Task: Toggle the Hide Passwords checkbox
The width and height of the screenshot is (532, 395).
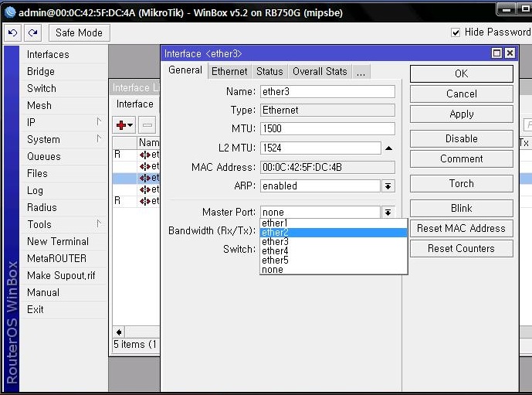Action: pos(456,32)
